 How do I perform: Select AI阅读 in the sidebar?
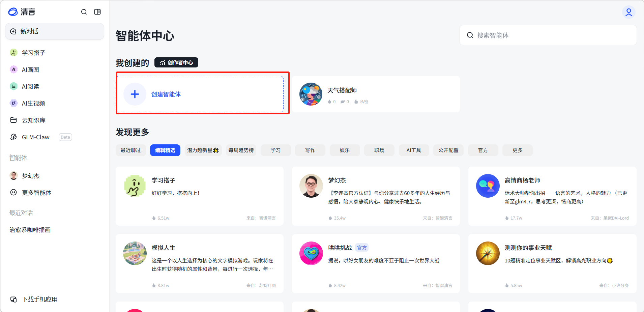point(30,86)
